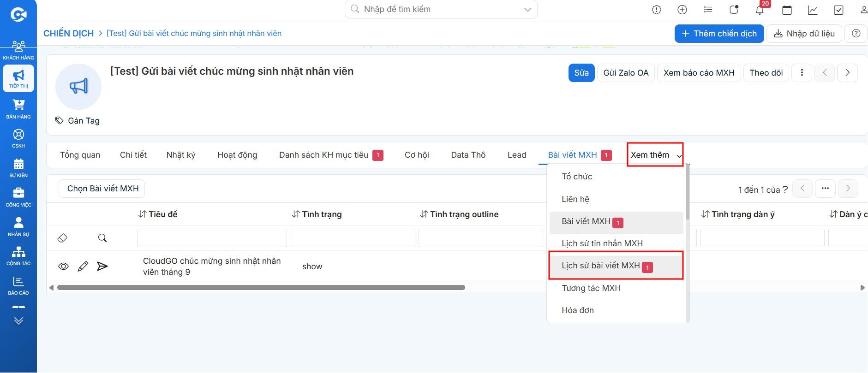Click the refresh notification icon
This screenshot has width=868, height=373.
pyautogui.click(x=734, y=10)
